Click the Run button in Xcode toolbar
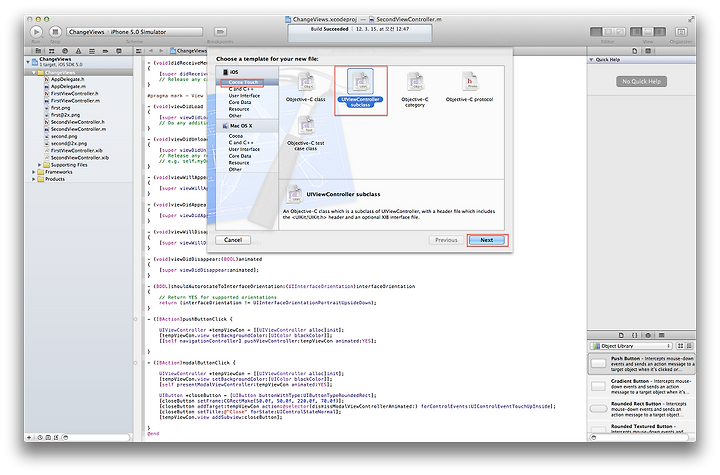 36,32
